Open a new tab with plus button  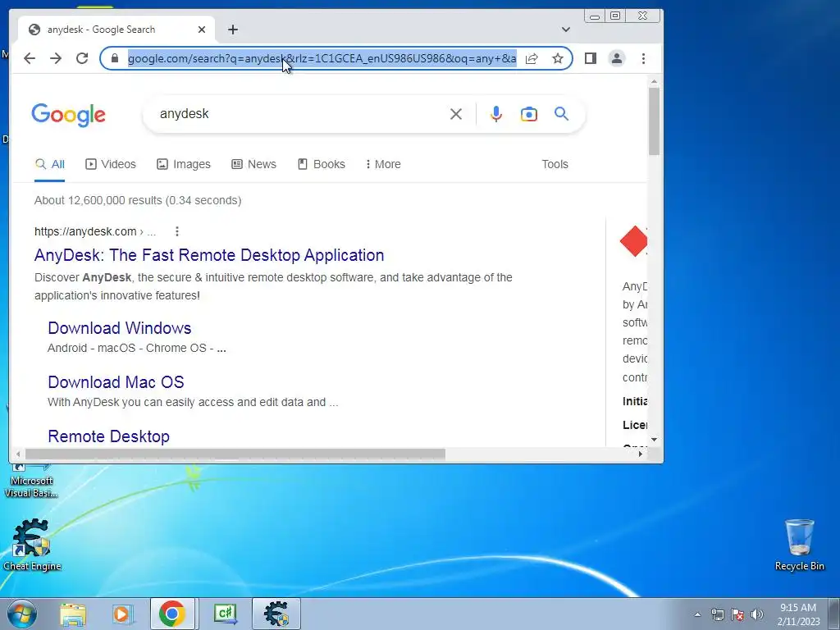point(232,30)
